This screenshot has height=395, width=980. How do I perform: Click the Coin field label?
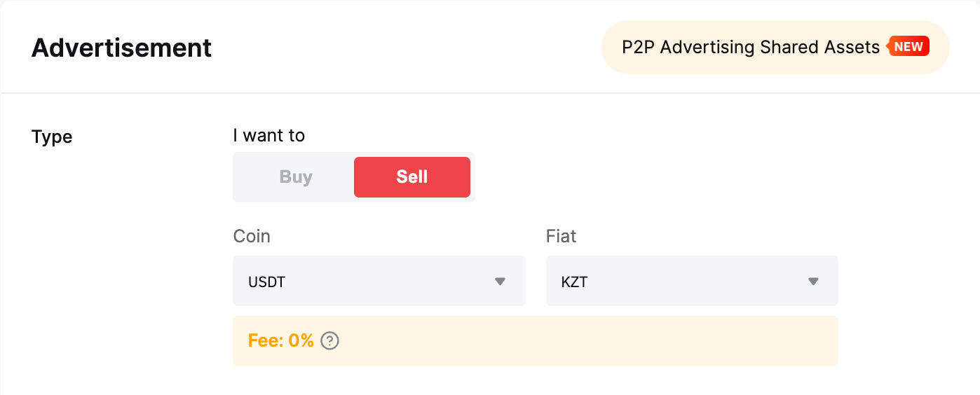(x=252, y=236)
